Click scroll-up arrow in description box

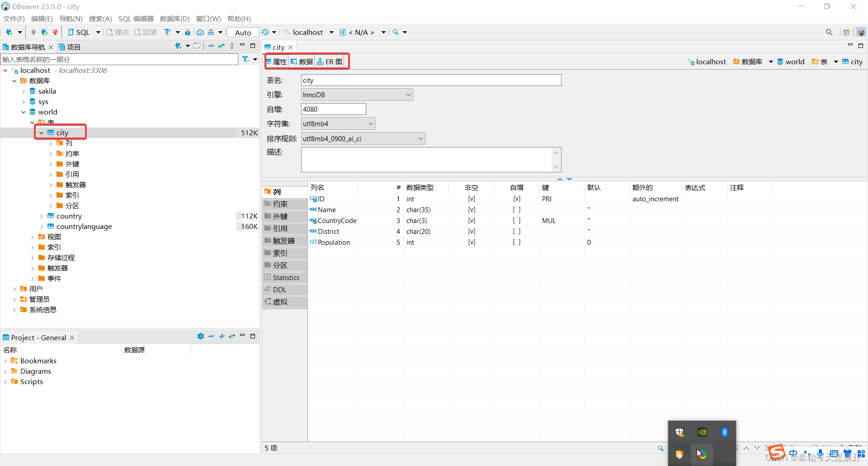tap(556, 152)
